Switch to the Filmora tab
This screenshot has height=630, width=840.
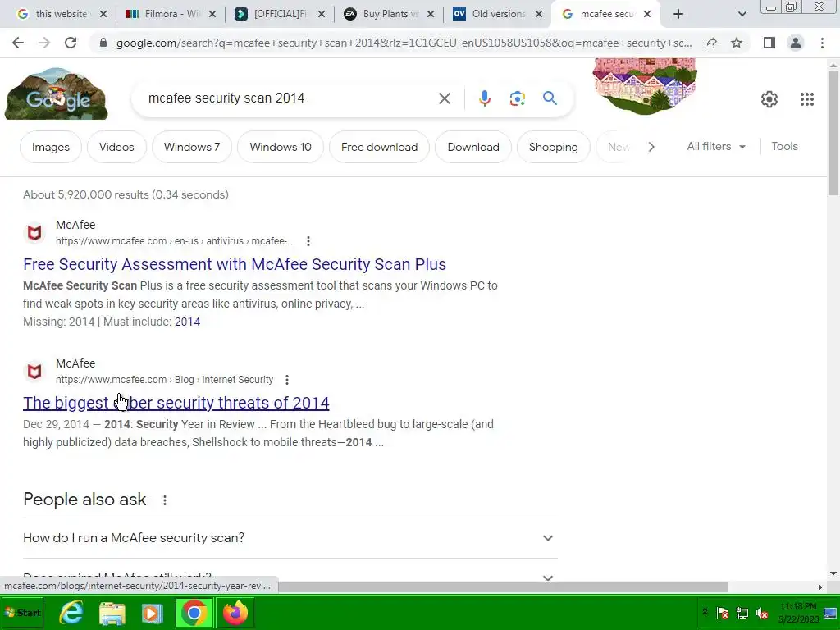pos(171,14)
